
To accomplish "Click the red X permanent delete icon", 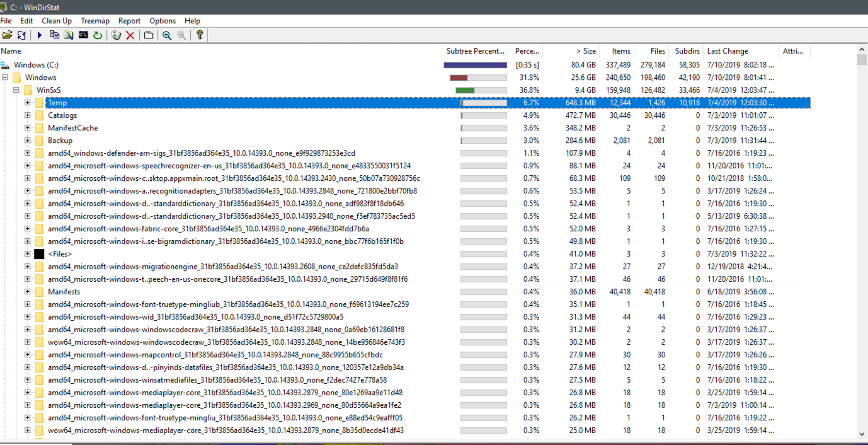I will pyautogui.click(x=130, y=35).
